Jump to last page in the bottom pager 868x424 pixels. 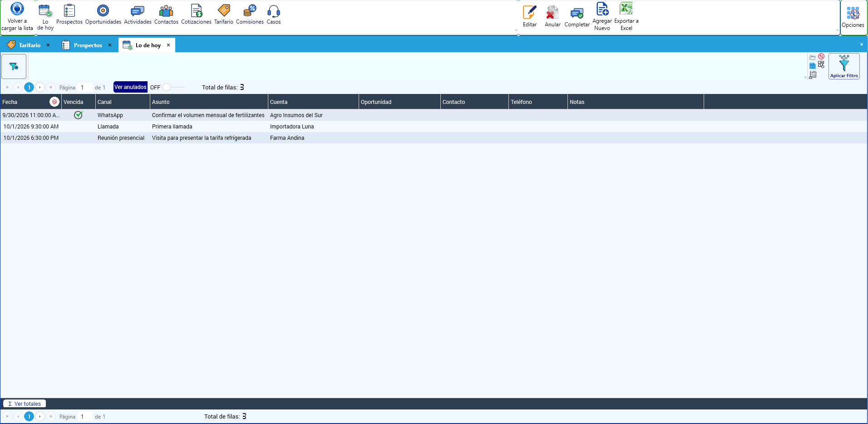click(x=51, y=416)
